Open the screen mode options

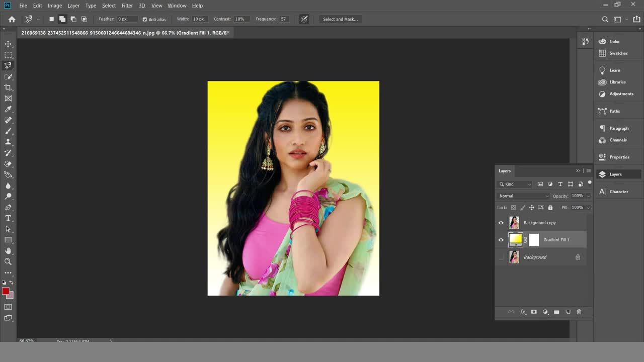pyautogui.click(x=8, y=318)
